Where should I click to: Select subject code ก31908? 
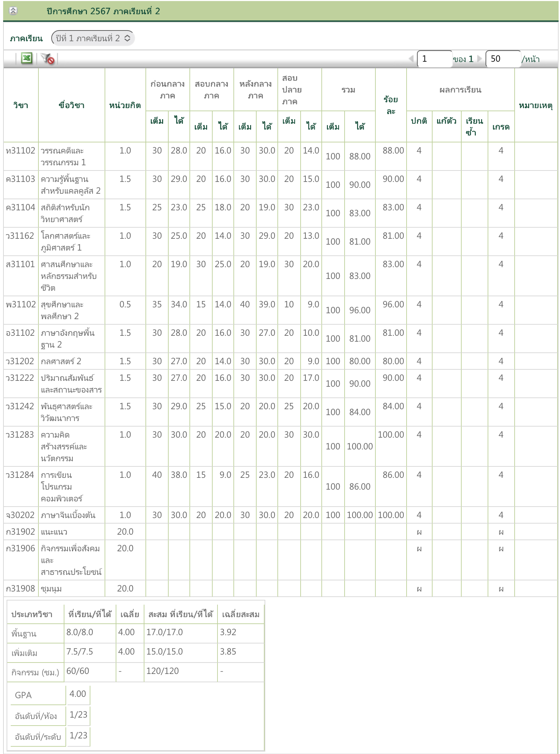(x=20, y=589)
